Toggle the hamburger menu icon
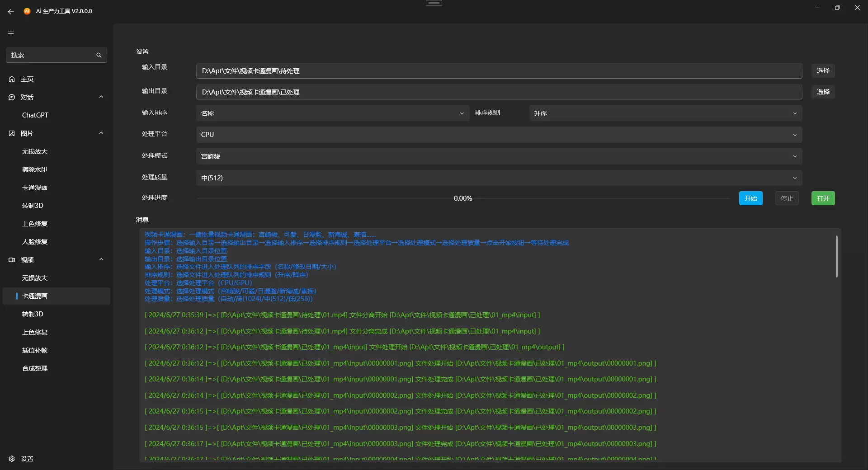 [11, 32]
